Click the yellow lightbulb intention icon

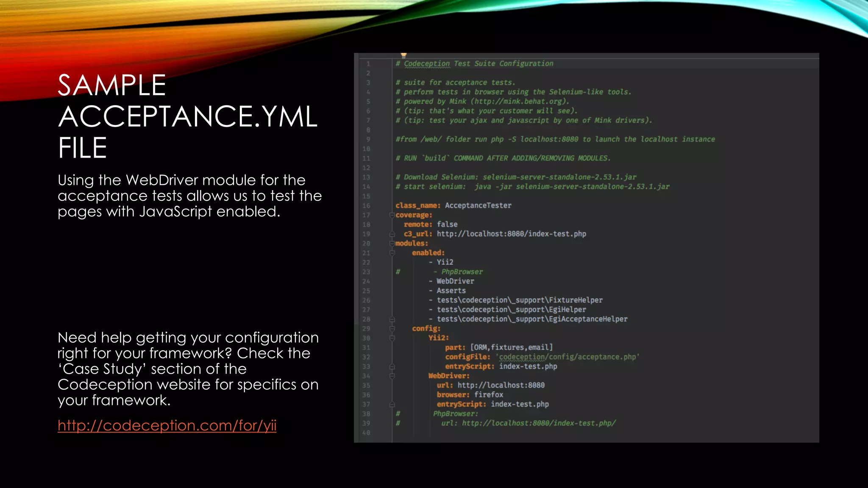[403, 55]
